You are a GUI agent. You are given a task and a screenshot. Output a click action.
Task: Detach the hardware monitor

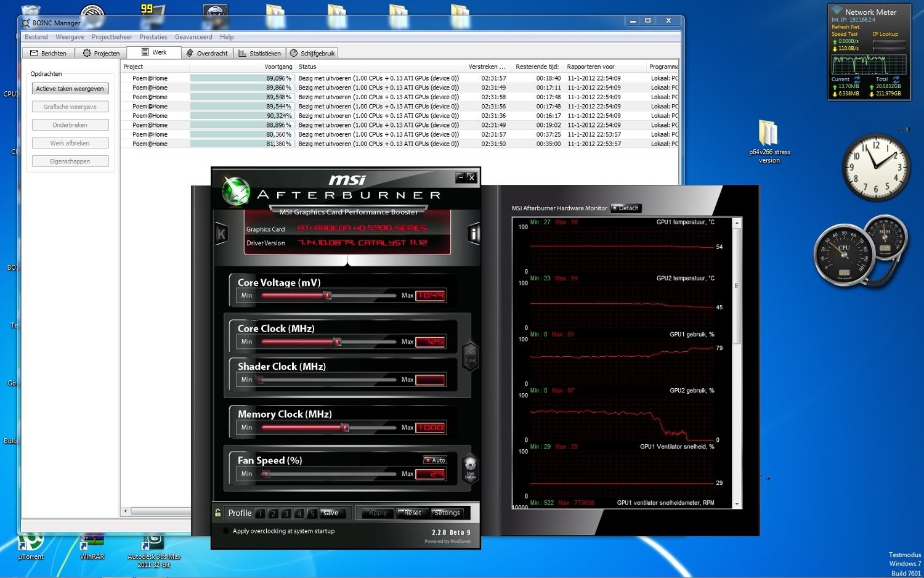click(x=626, y=208)
